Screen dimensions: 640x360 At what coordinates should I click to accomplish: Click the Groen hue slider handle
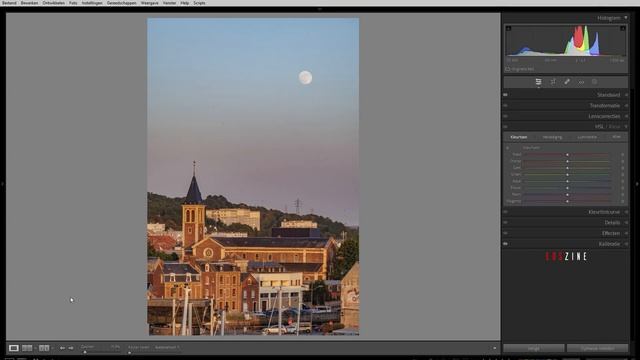click(567, 175)
